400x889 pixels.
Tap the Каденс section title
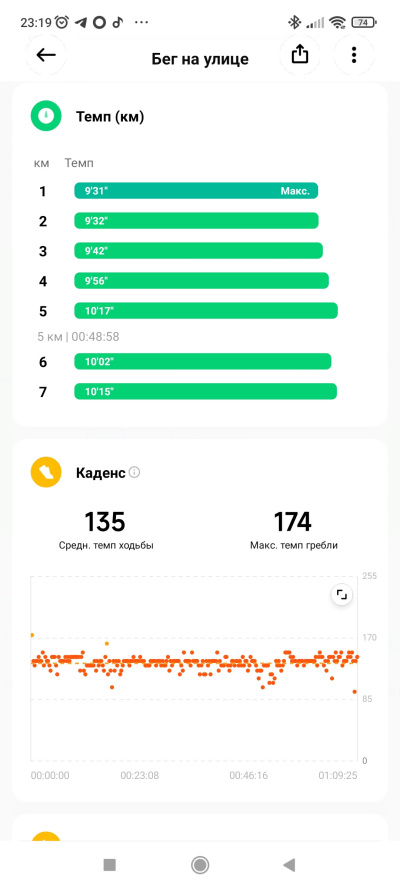click(100, 472)
